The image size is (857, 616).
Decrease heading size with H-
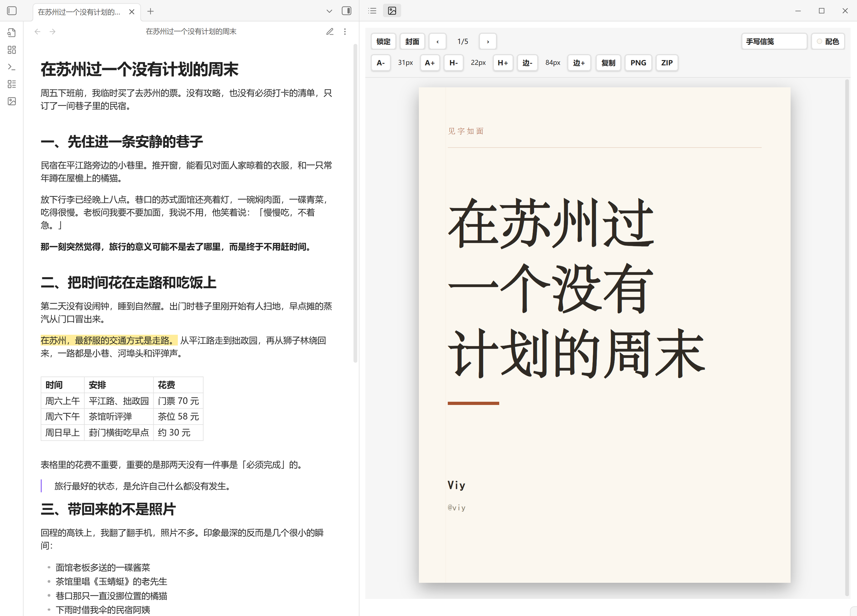pyautogui.click(x=453, y=63)
